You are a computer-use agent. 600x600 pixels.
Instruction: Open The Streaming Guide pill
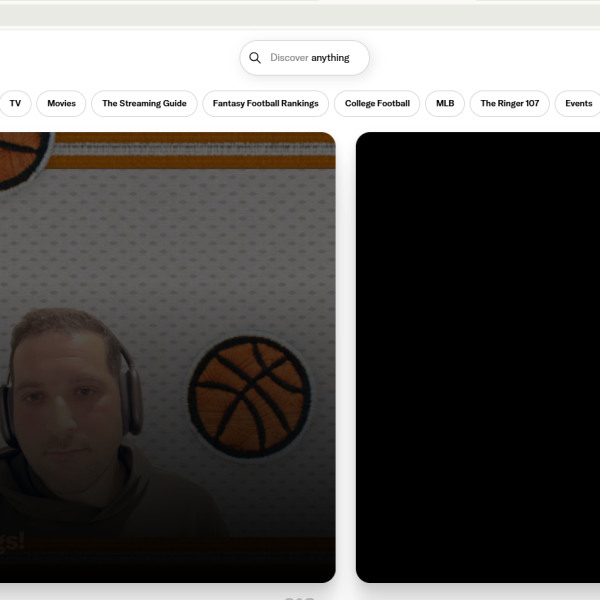point(144,103)
